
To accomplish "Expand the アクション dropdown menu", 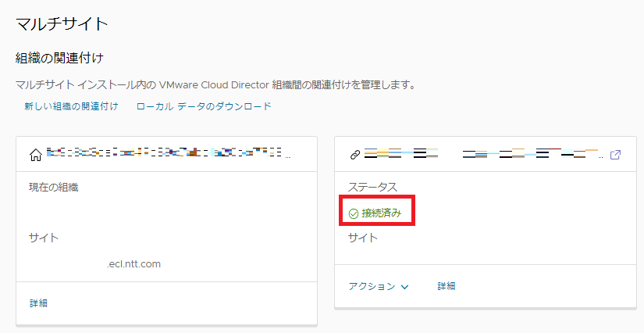I will 379,286.
